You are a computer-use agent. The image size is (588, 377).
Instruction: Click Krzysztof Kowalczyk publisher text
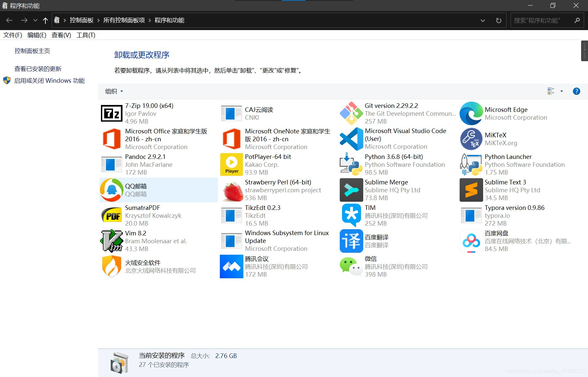[x=153, y=215]
